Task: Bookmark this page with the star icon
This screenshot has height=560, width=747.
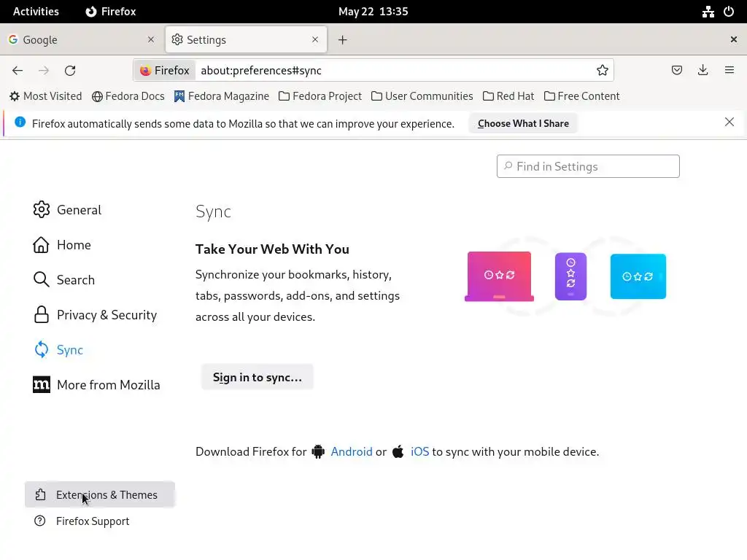Action: 602,71
